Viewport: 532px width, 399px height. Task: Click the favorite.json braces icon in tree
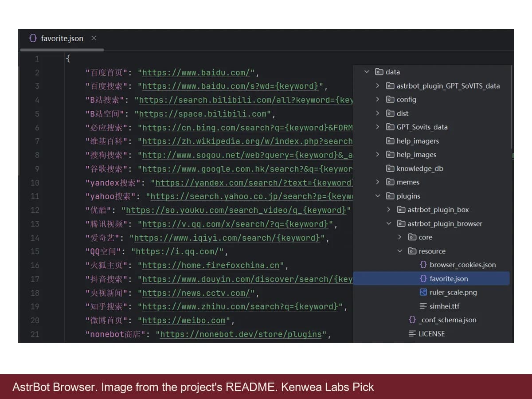click(x=423, y=278)
